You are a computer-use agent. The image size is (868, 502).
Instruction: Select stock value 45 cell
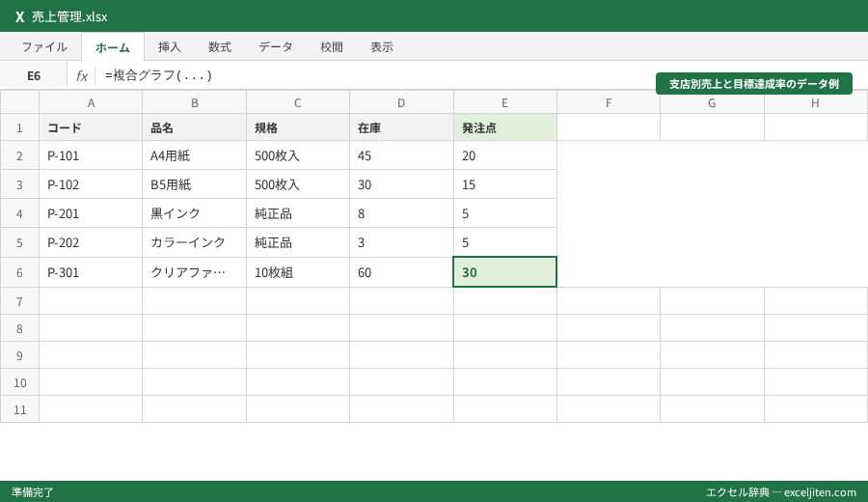point(401,155)
